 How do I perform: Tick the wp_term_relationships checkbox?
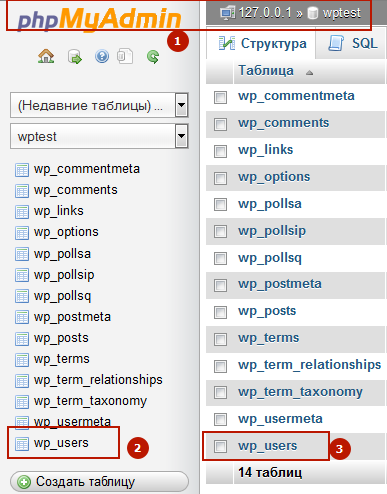click(220, 366)
